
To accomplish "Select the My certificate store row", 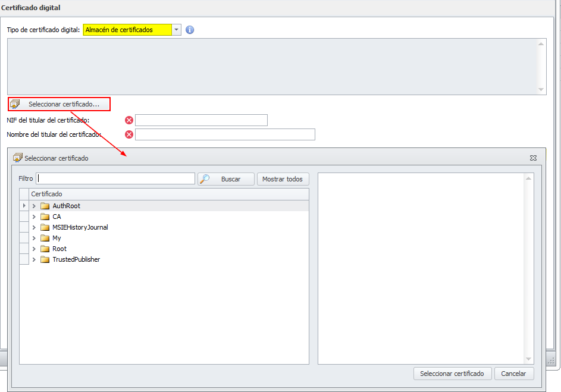I will pos(169,238).
